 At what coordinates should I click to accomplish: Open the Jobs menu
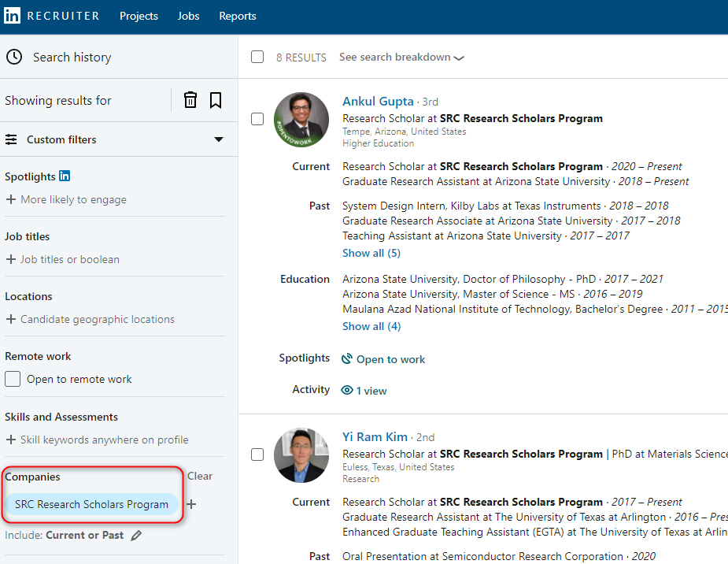point(189,16)
